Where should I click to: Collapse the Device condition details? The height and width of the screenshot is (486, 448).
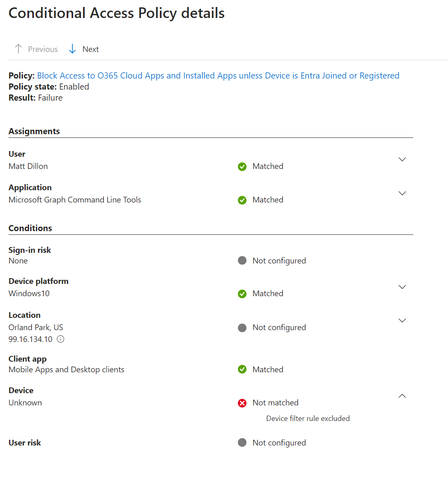[402, 396]
